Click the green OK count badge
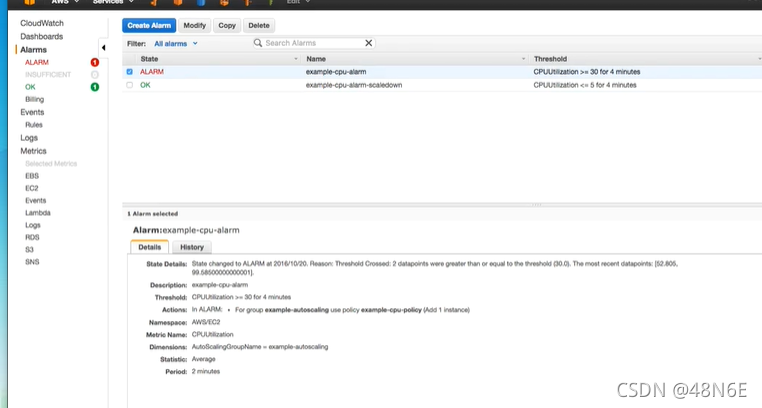 pyautogui.click(x=95, y=87)
